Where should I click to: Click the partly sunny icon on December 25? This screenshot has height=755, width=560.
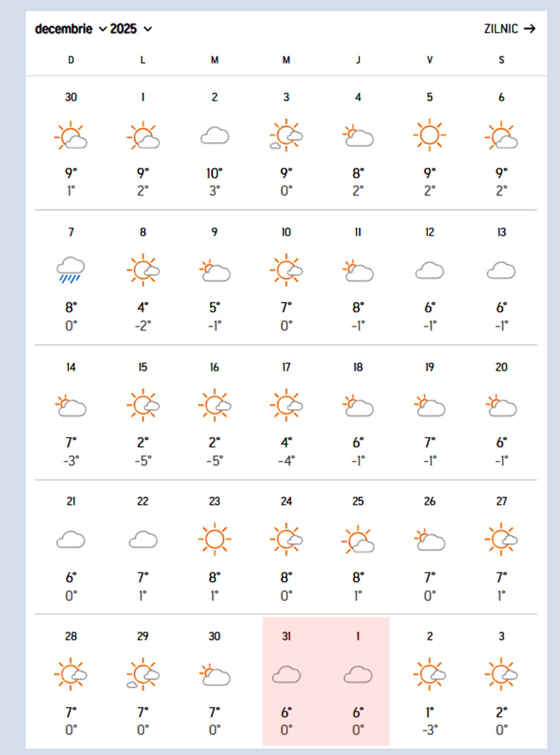click(358, 540)
